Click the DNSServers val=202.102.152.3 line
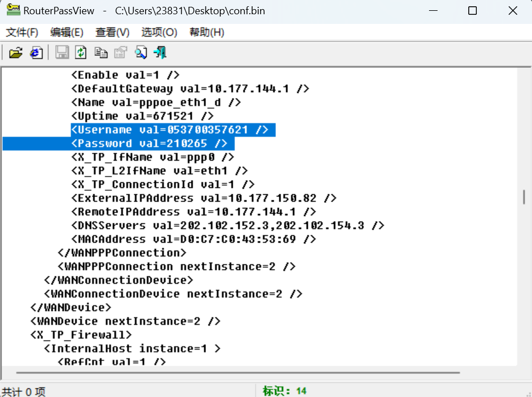The height and width of the screenshot is (397, 532). (228, 226)
